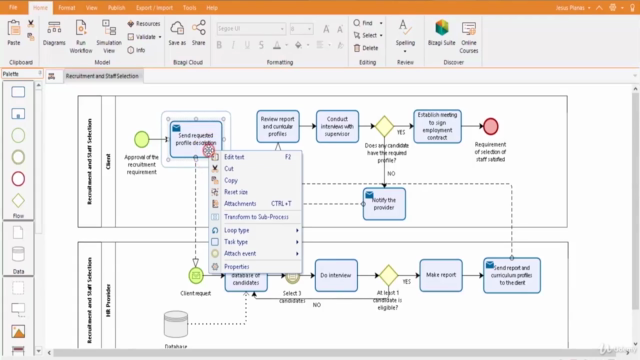Toggle strikethrough formatting
640x360 pixels.
(261, 45)
